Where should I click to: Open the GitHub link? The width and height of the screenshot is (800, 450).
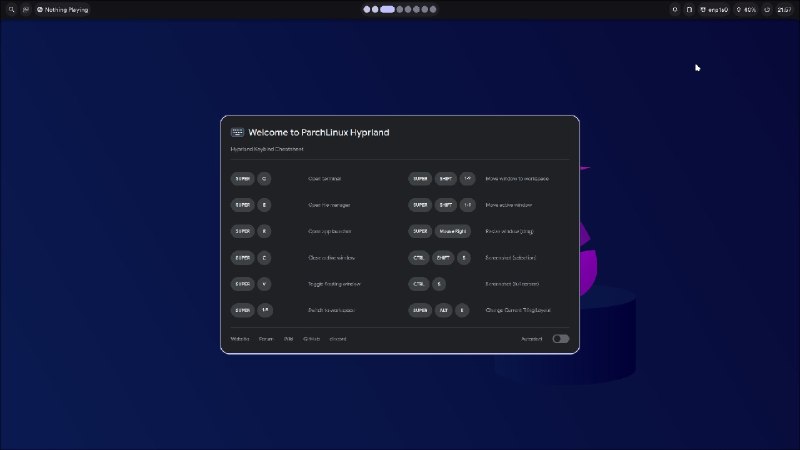pyautogui.click(x=311, y=339)
